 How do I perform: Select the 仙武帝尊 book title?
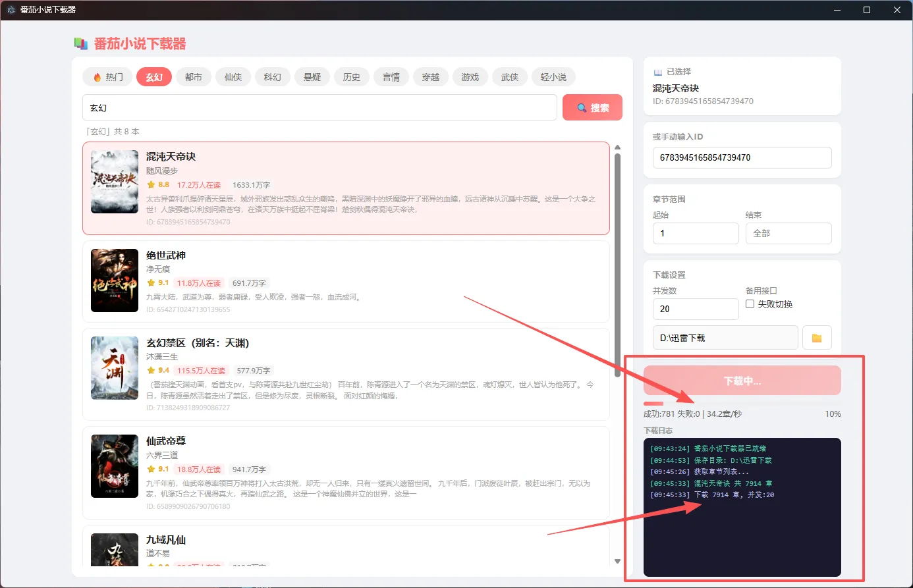coord(166,441)
